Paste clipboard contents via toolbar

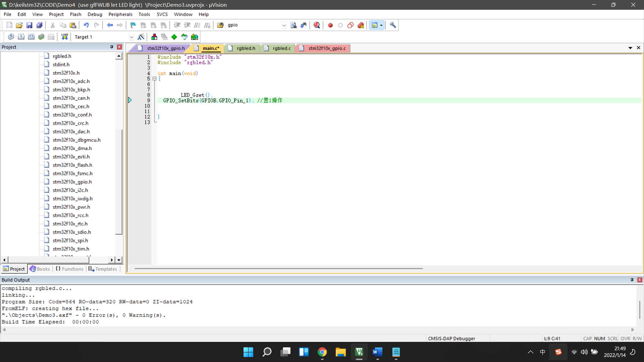(x=73, y=25)
